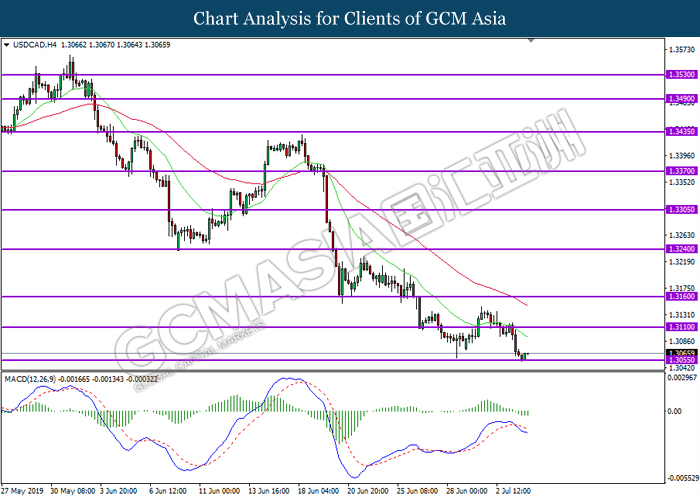Open the dropdown arrow beside USDCAD,H4

6,45
